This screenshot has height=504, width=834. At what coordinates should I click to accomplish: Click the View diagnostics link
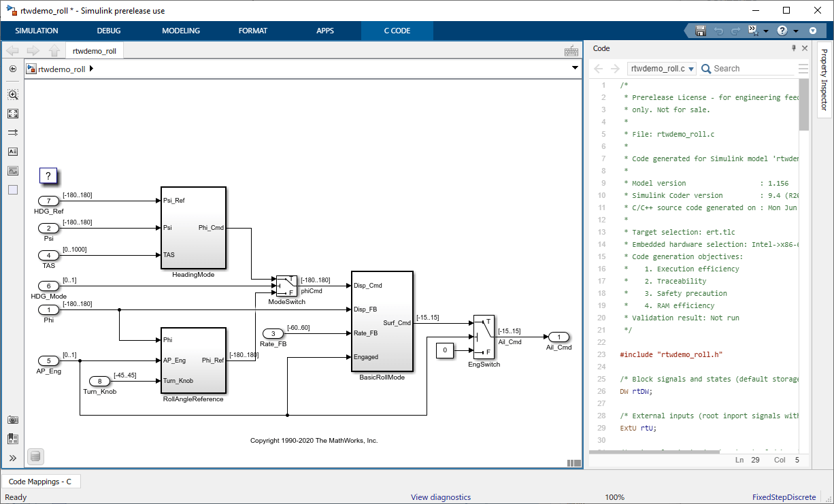[440, 497]
